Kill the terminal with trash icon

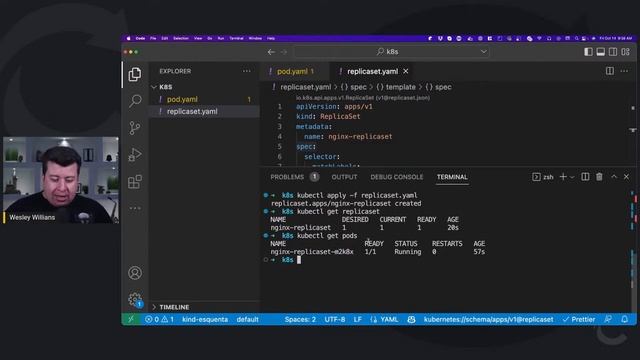pos(599,177)
